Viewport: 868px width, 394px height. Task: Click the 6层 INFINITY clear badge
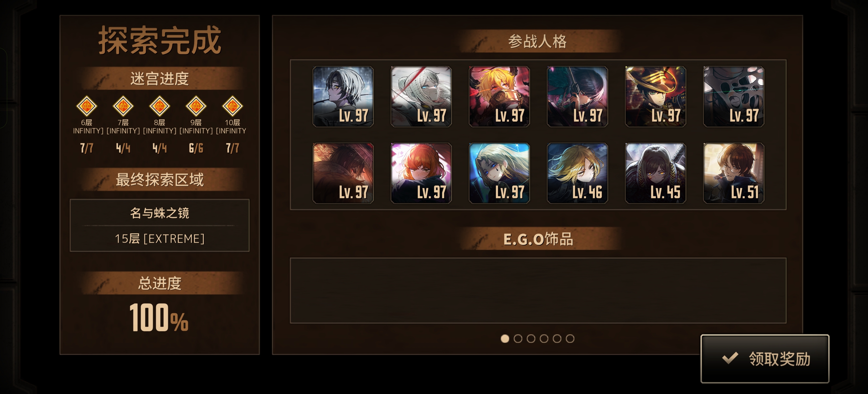pos(86,106)
